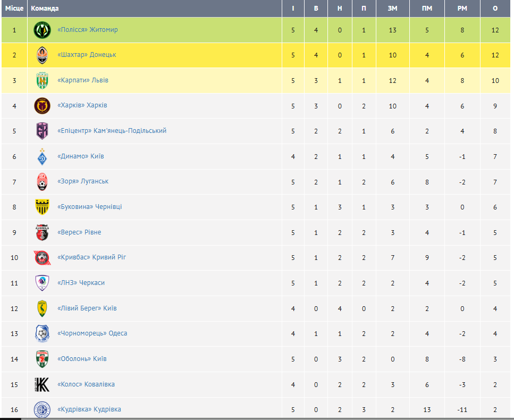The image size is (514, 420).
Task: Click the Карпати Львів club emblem
Action: click(x=43, y=81)
